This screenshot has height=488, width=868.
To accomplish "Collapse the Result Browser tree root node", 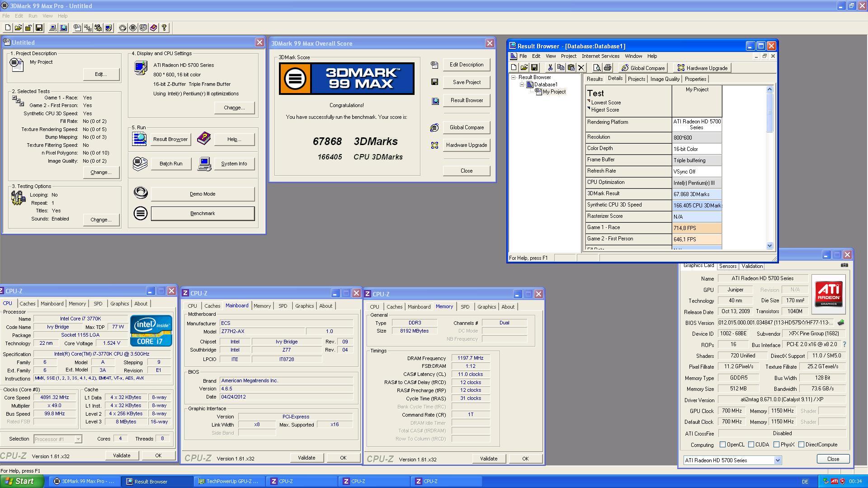I will [514, 77].
